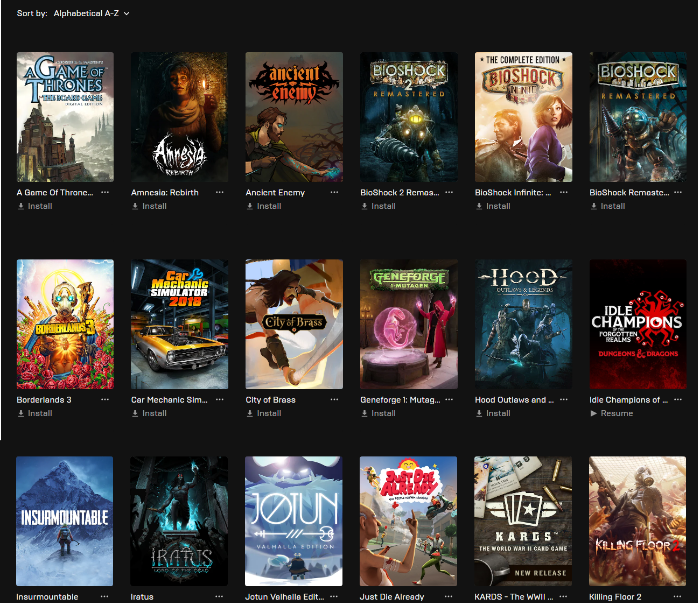Install City of Brass

[x=264, y=413]
